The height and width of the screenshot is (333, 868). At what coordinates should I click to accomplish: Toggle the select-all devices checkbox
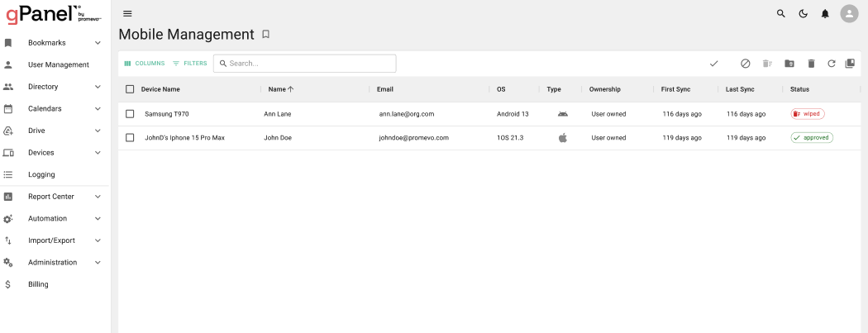tap(130, 89)
